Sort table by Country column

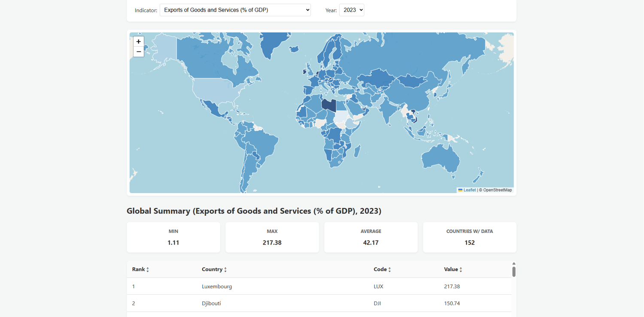pos(214,269)
